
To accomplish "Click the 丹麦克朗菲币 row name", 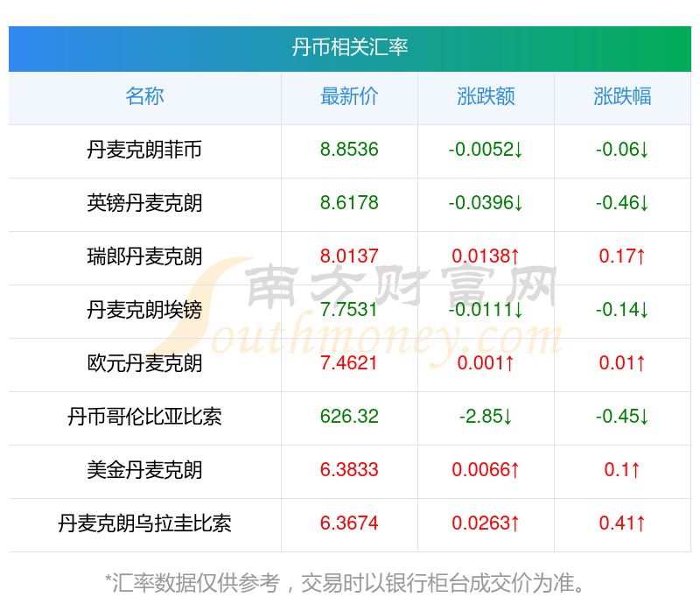I will pos(144,150).
